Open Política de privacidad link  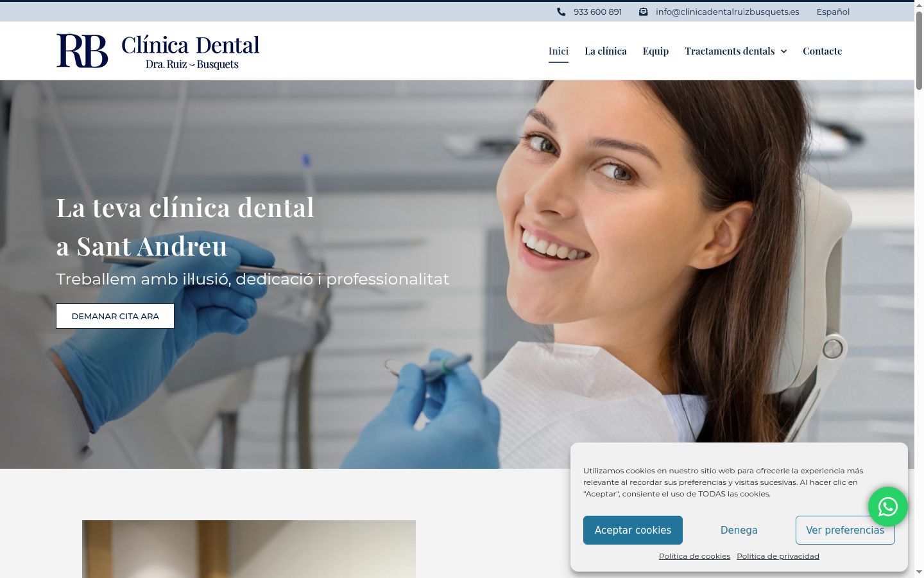[x=778, y=556]
